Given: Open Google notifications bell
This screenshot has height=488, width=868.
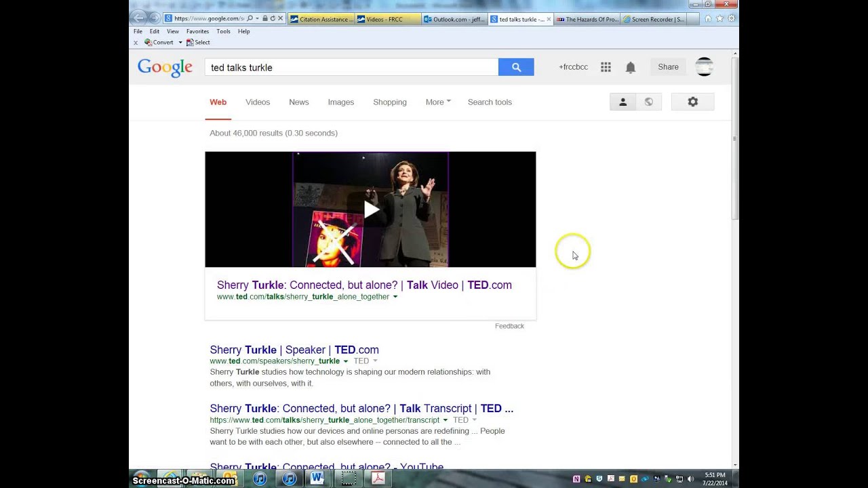Looking at the screenshot, I should [x=631, y=67].
